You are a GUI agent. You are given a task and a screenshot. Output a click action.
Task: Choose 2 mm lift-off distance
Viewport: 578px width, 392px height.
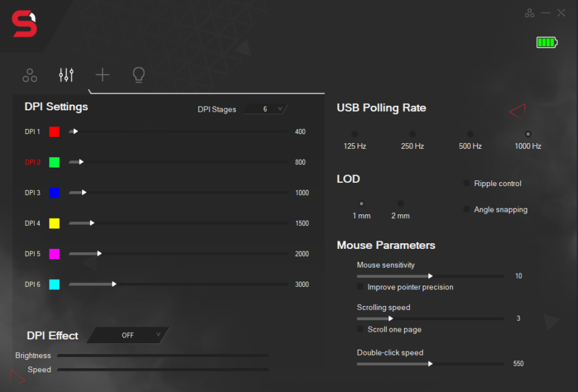[x=401, y=204]
